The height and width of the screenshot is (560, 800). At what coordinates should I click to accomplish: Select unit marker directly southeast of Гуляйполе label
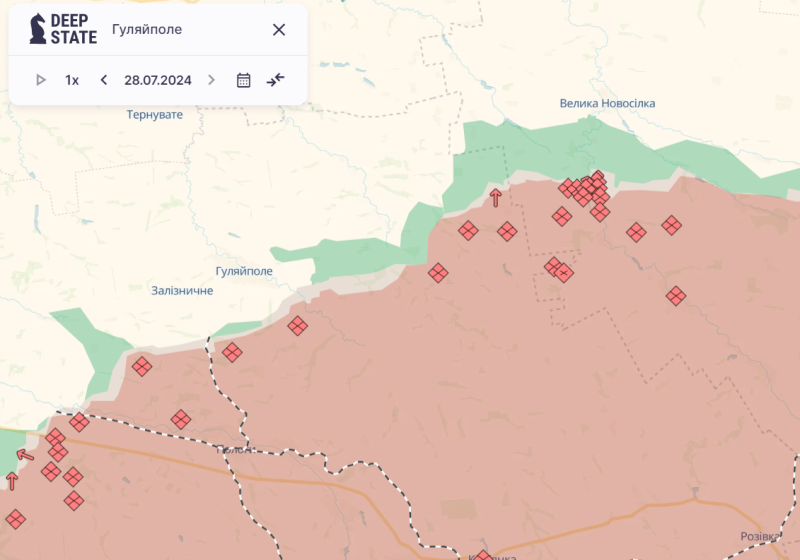click(297, 325)
